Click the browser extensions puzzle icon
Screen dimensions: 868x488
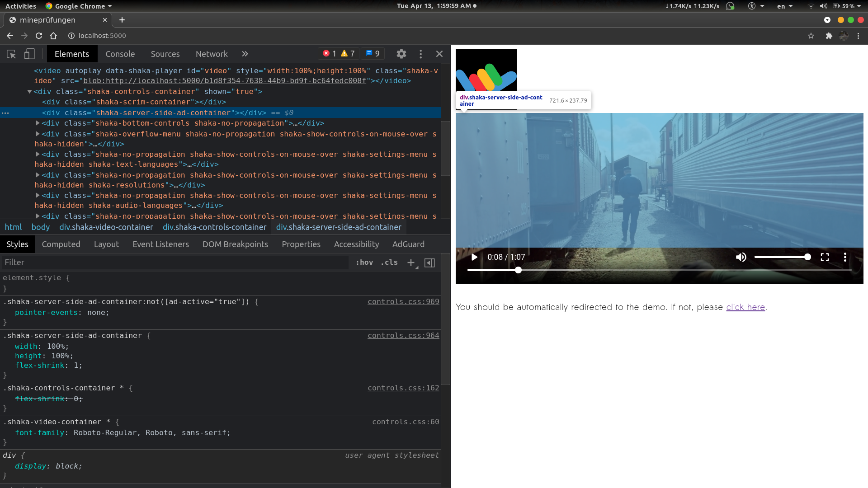[830, 36]
